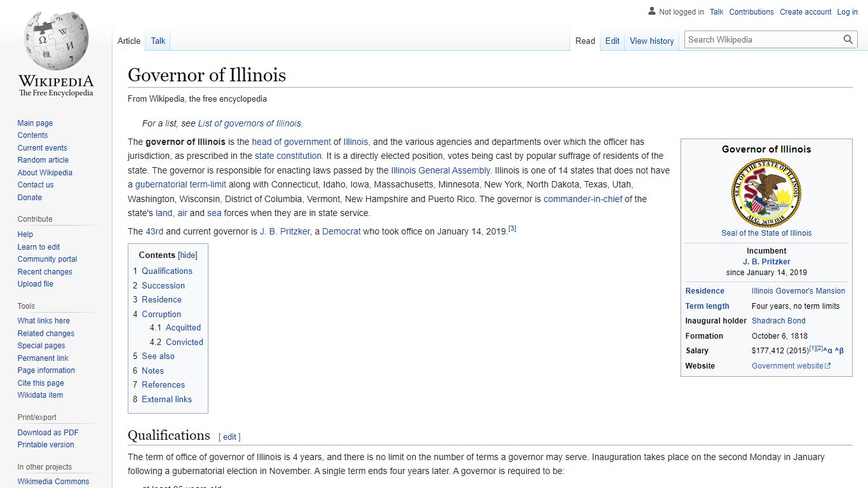
Task: Jump to Residence in contents
Action: pyautogui.click(x=157, y=300)
